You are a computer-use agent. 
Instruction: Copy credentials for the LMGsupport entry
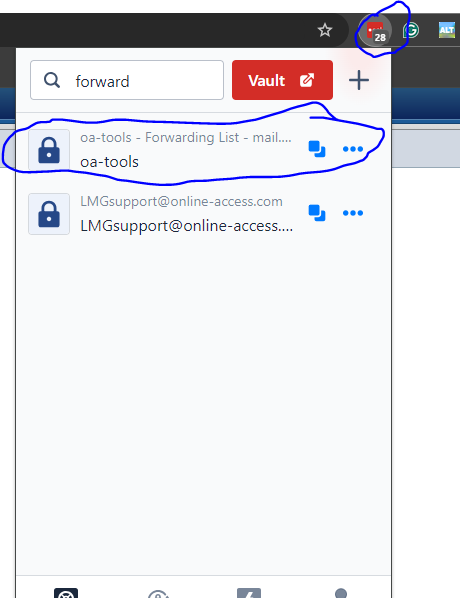click(317, 213)
